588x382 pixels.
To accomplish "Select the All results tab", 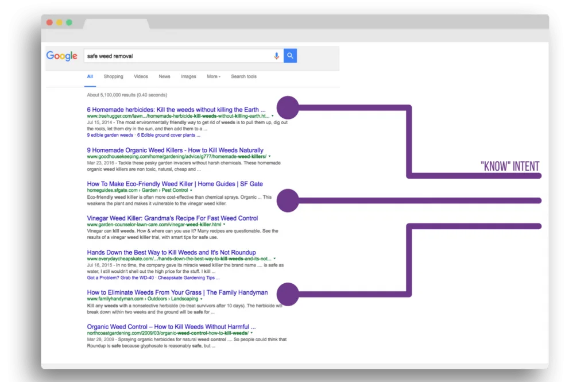I will [90, 76].
